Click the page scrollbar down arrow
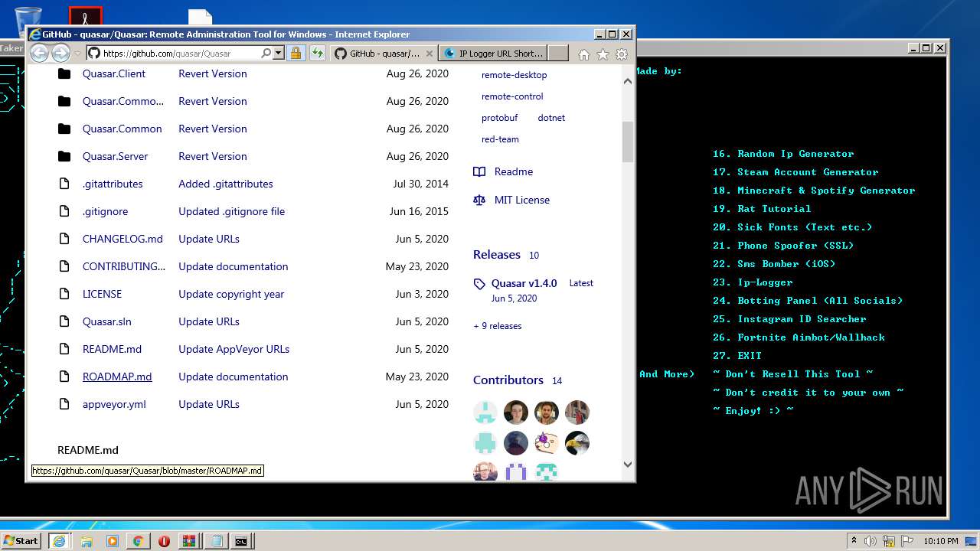 pyautogui.click(x=628, y=464)
